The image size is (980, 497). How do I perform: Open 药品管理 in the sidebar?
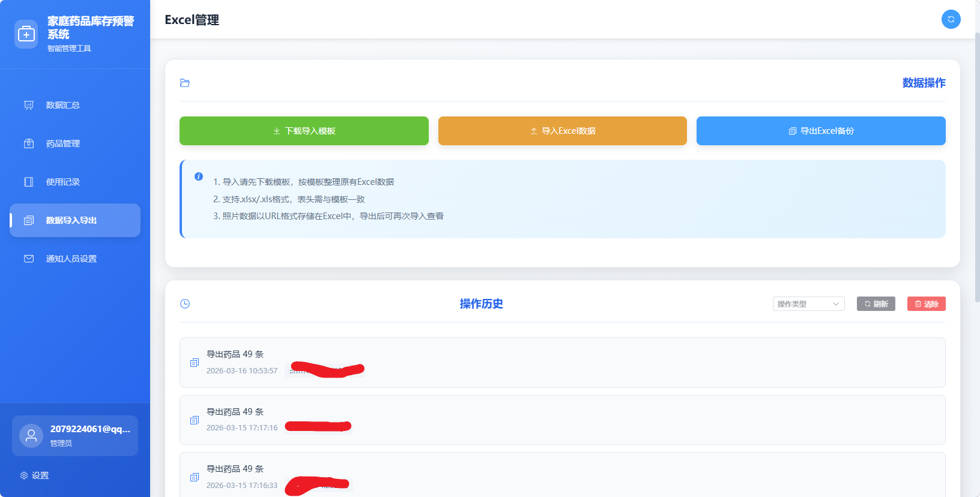[75, 143]
